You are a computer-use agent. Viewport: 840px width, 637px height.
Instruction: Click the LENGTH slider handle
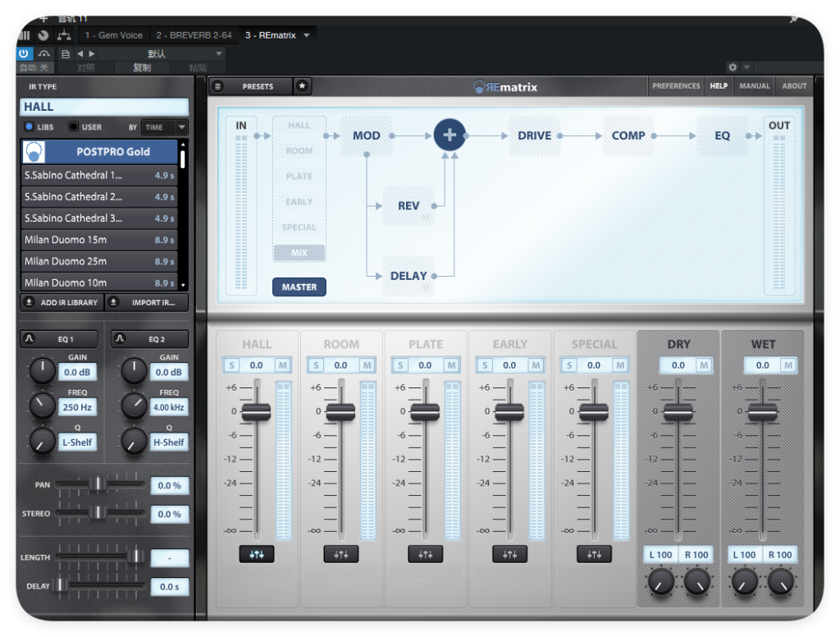point(137,556)
